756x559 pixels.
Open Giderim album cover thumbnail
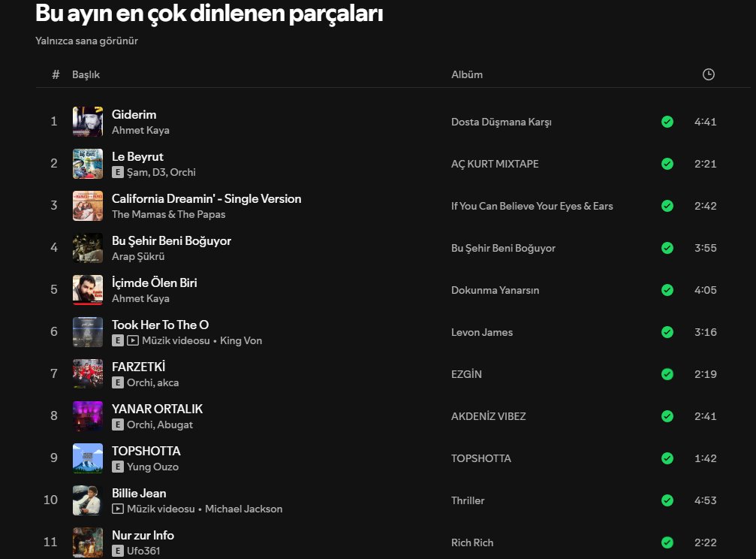[x=88, y=122]
